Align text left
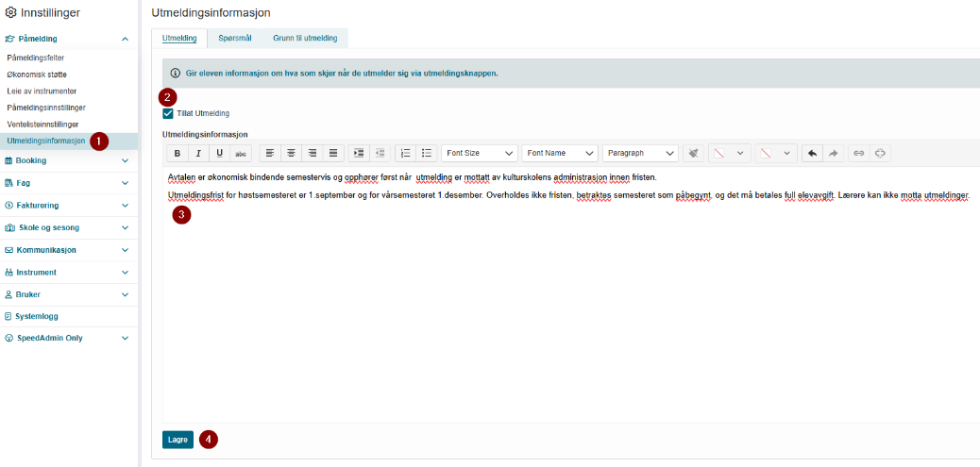The height and width of the screenshot is (467, 980). pyautogui.click(x=270, y=153)
